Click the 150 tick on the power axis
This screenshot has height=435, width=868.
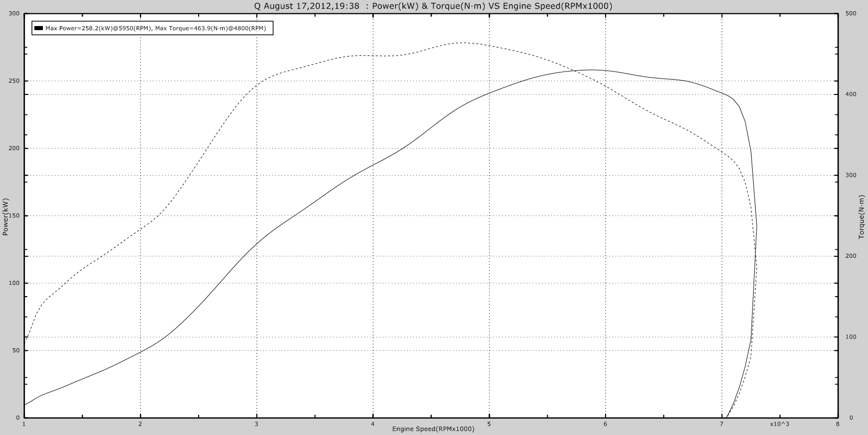pos(14,216)
